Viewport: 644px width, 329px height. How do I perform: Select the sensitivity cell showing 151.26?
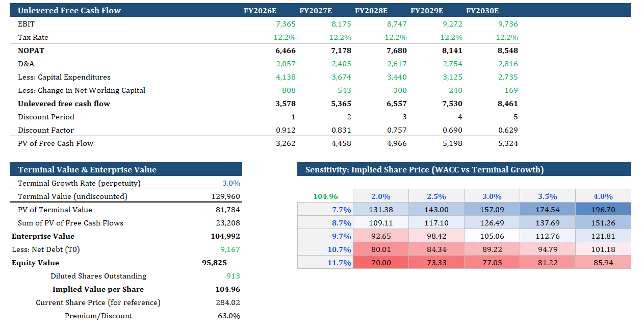pos(603,223)
